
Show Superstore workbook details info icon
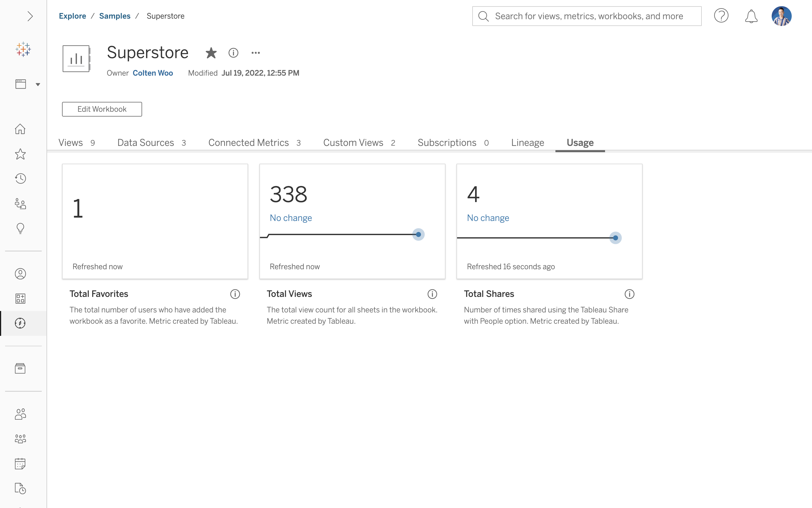pos(233,53)
